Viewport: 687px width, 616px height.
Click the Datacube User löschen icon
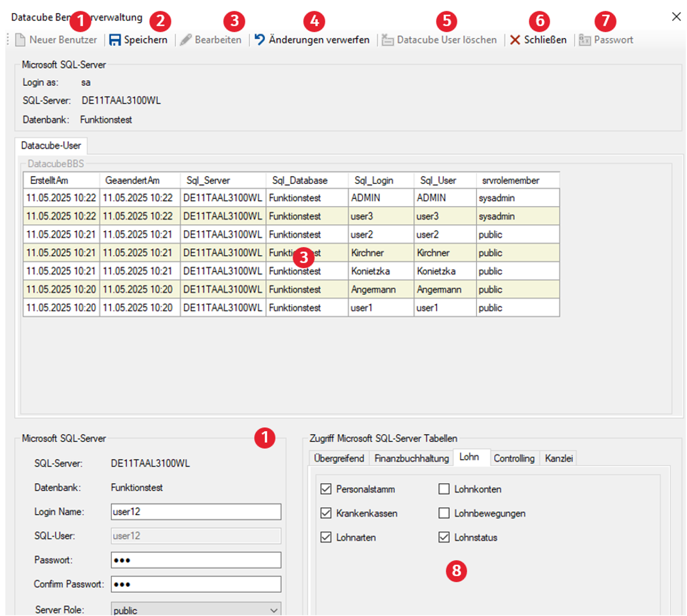point(388,40)
